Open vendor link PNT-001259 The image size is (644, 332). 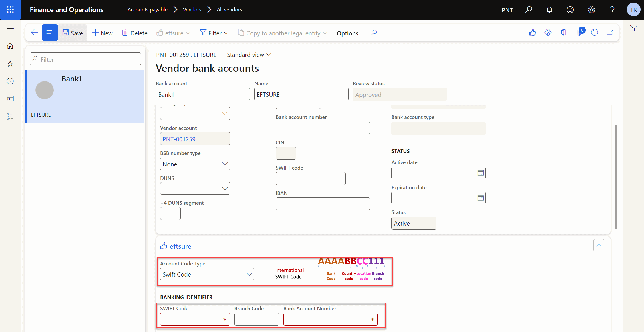(x=179, y=139)
